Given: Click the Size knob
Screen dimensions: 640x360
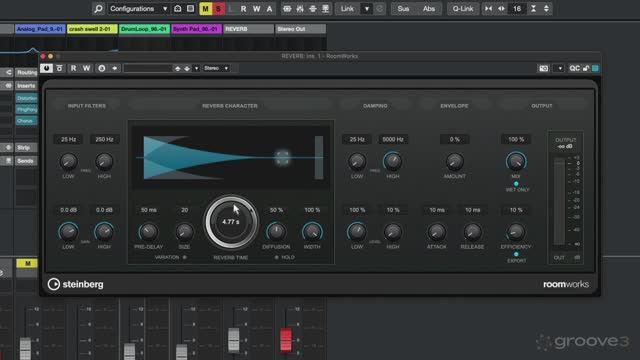Looking at the screenshot, I should (x=184, y=232).
